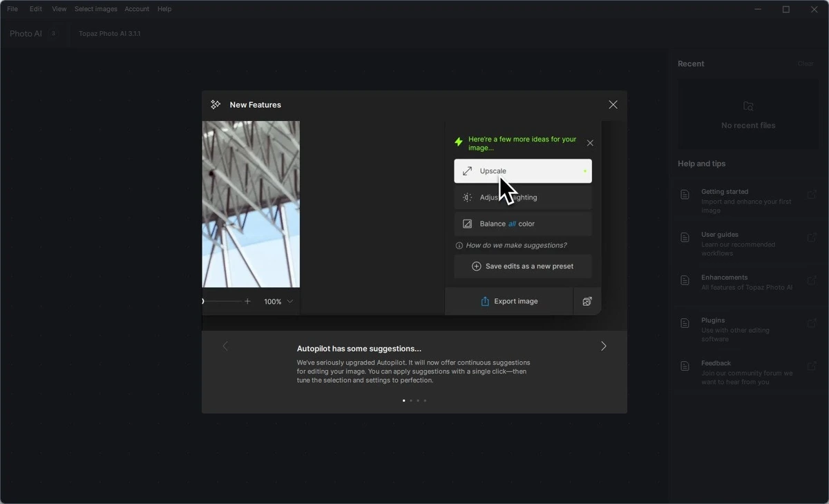
Task: Select the first slide pagination dot
Action: 403,400
